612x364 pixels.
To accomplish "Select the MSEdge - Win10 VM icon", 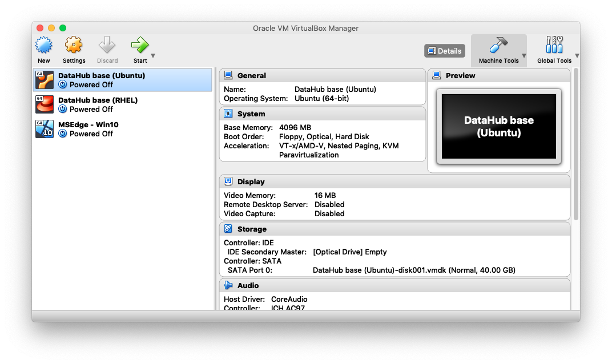I will [45, 129].
